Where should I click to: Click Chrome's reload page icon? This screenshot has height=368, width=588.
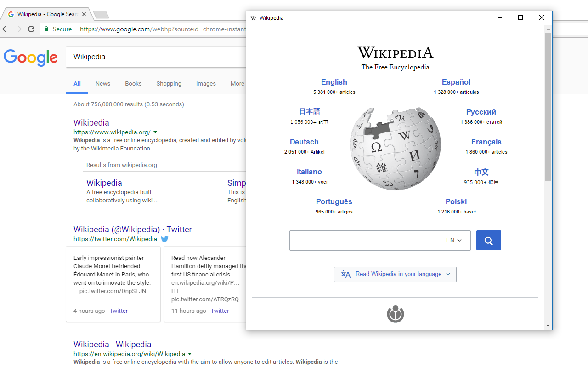coord(31,29)
